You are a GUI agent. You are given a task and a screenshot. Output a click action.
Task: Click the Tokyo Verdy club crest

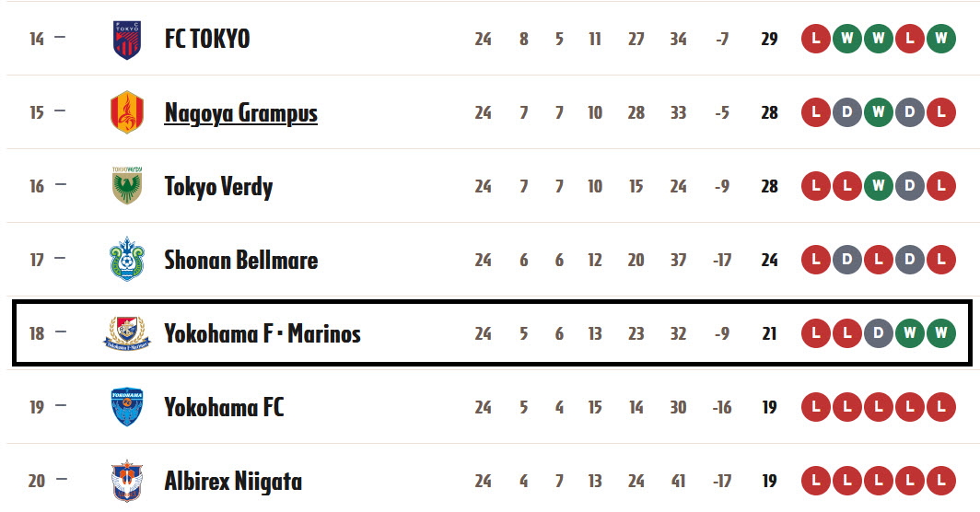(x=127, y=186)
